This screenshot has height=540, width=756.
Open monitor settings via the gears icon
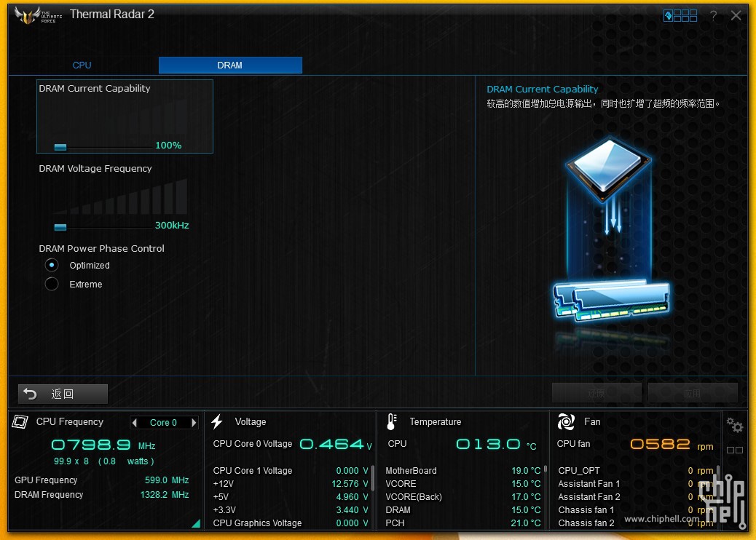click(735, 425)
